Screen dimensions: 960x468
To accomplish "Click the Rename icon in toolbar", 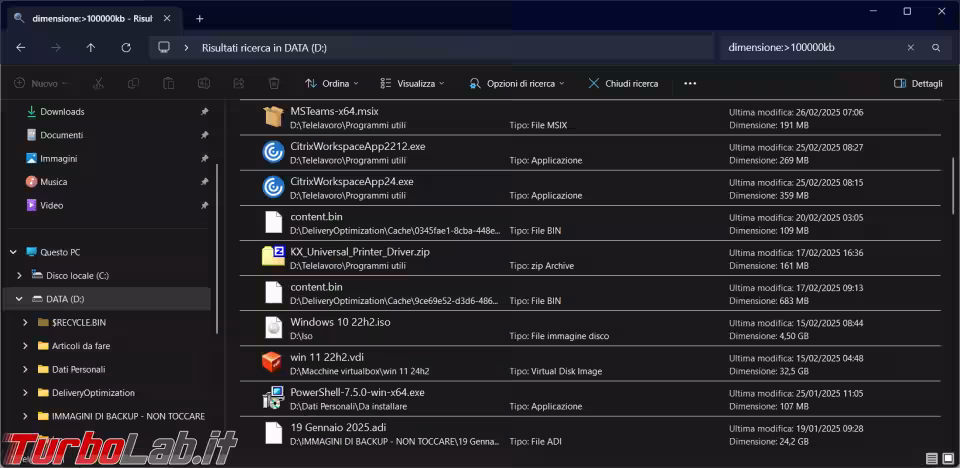I will [x=204, y=83].
